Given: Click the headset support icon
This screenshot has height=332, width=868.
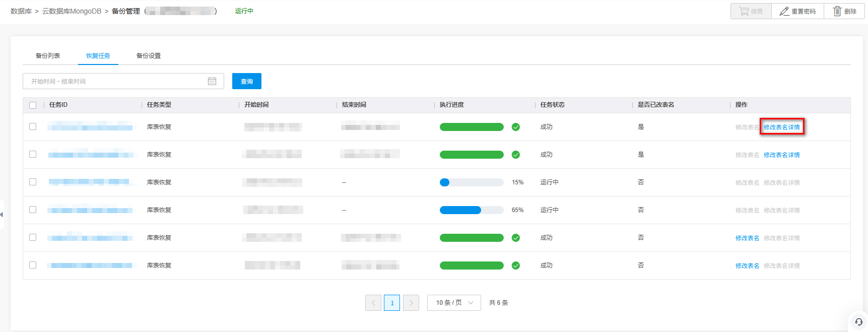Looking at the screenshot, I should [x=858, y=322].
